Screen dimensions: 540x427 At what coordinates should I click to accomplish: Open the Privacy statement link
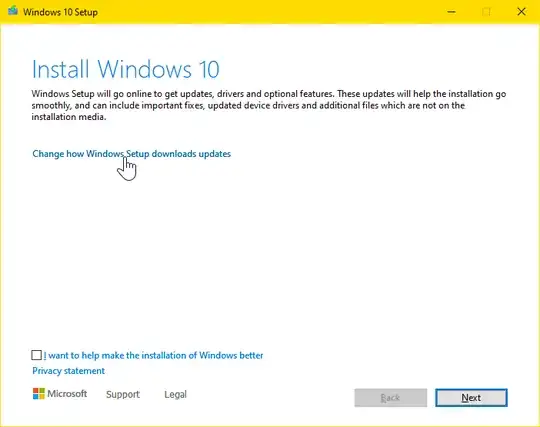tap(69, 371)
